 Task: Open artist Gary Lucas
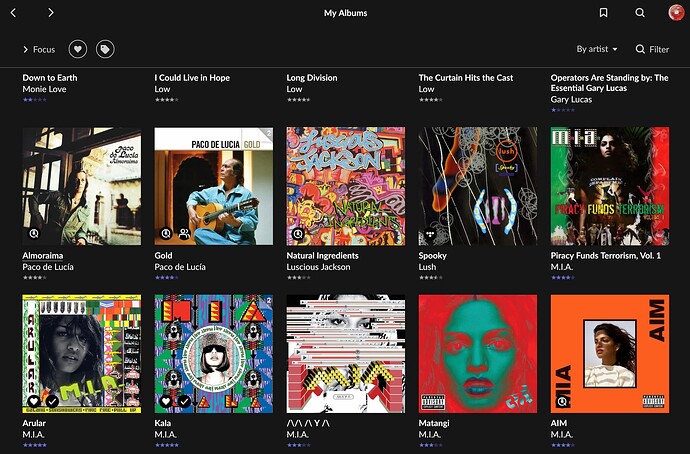pyautogui.click(x=571, y=99)
